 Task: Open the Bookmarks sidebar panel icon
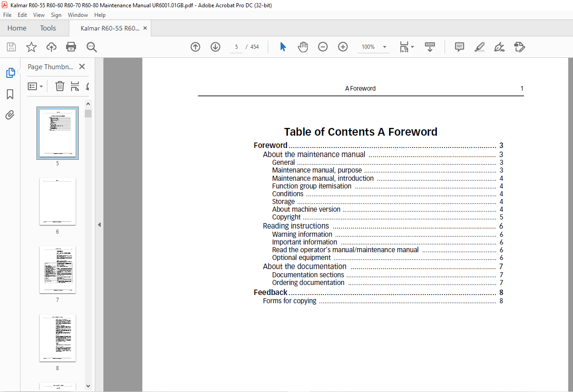click(10, 94)
